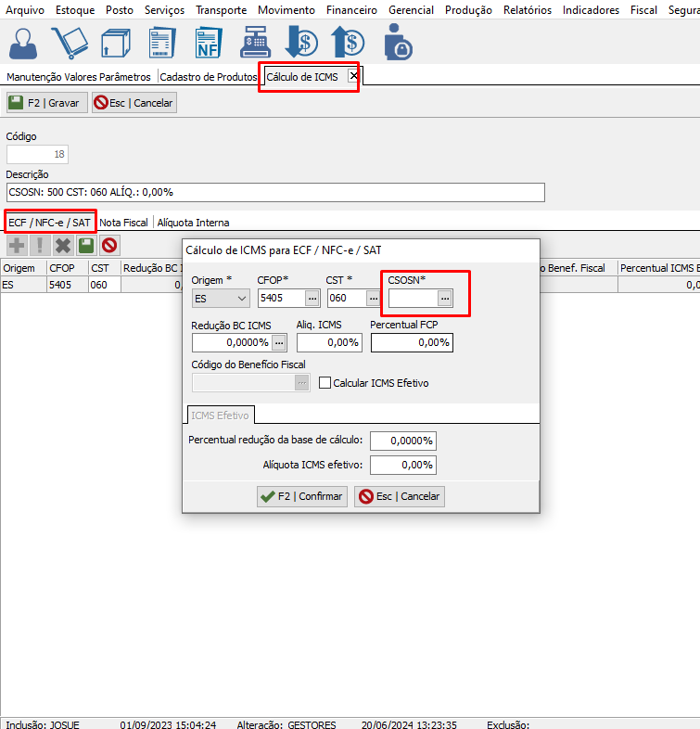
Task: Click the green save icon in grid toolbar
Action: 86,246
